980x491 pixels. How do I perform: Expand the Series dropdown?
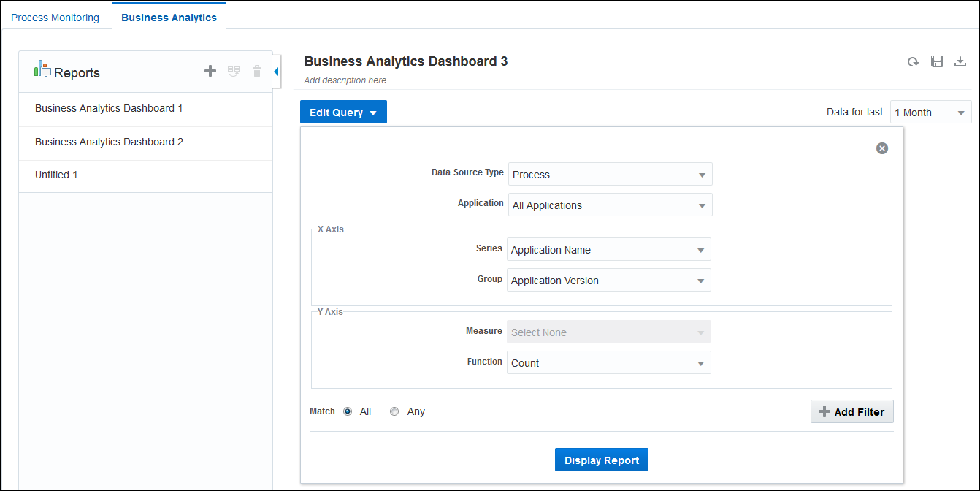(608, 250)
